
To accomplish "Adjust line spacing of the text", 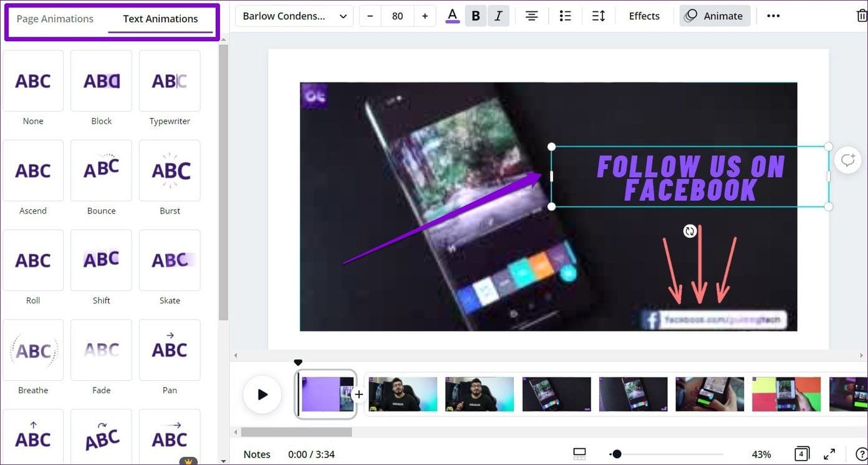I will pos(598,16).
